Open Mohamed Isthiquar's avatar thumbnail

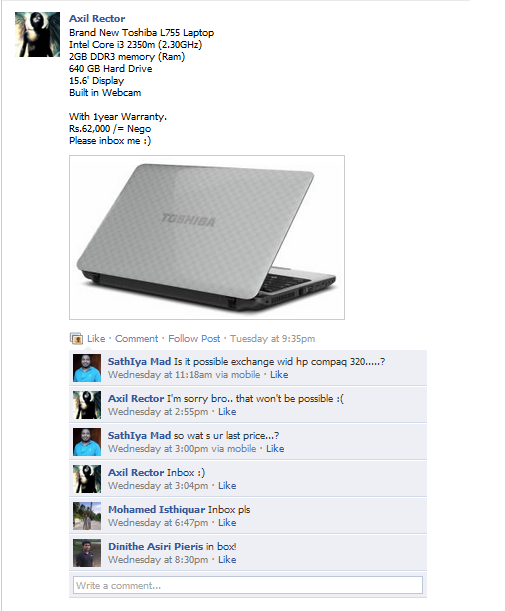coord(87,516)
